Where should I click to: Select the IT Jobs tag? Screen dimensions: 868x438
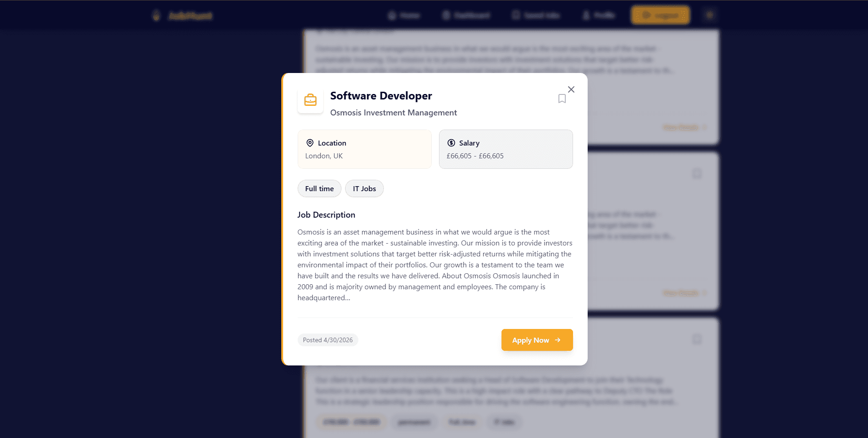(364, 188)
